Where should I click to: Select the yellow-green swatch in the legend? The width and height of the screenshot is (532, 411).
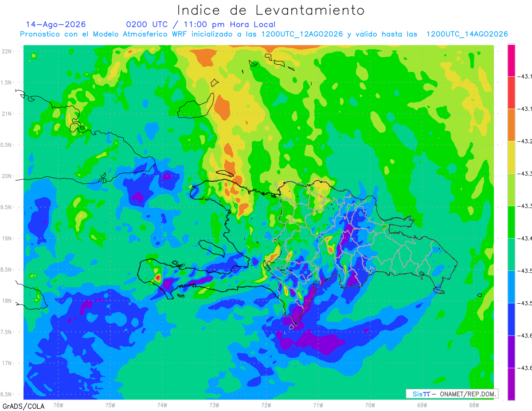coord(511,190)
